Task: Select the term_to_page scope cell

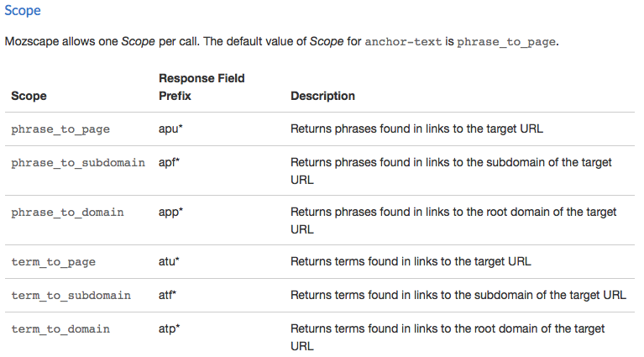Action: [x=53, y=262]
